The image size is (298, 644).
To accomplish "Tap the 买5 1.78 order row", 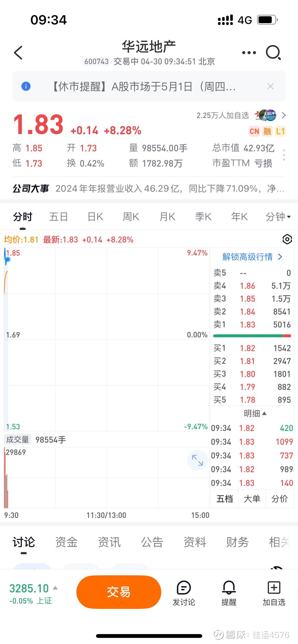I will click(252, 400).
